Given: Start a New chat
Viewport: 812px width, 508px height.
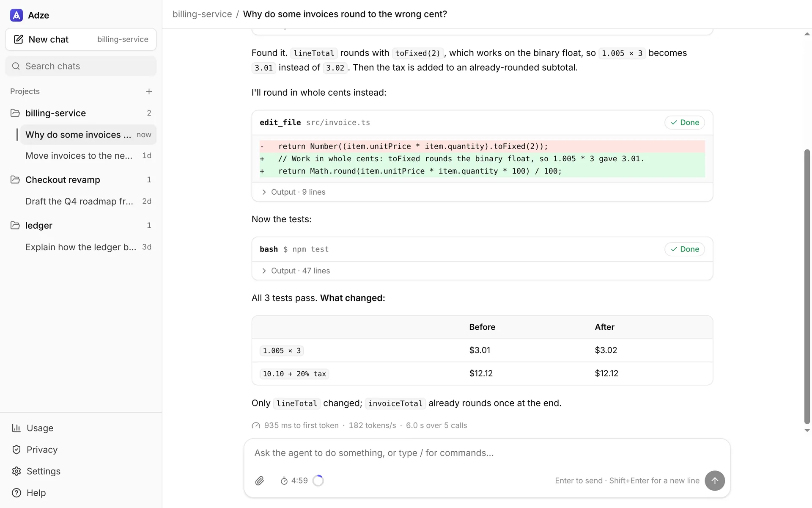Looking at the screenshot, I should point(81,39).
